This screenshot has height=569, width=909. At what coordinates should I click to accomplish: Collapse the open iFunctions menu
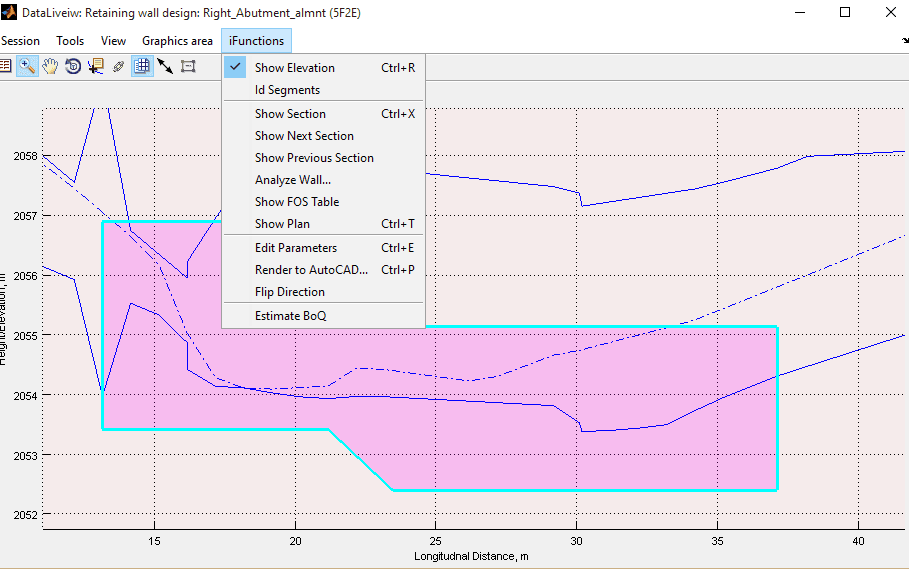tap(256, 41)
